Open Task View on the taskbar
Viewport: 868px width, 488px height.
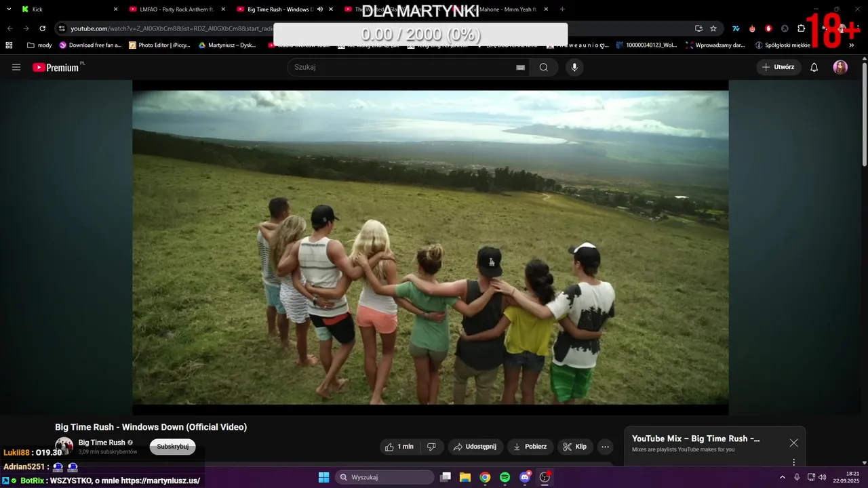pos(446,477)
